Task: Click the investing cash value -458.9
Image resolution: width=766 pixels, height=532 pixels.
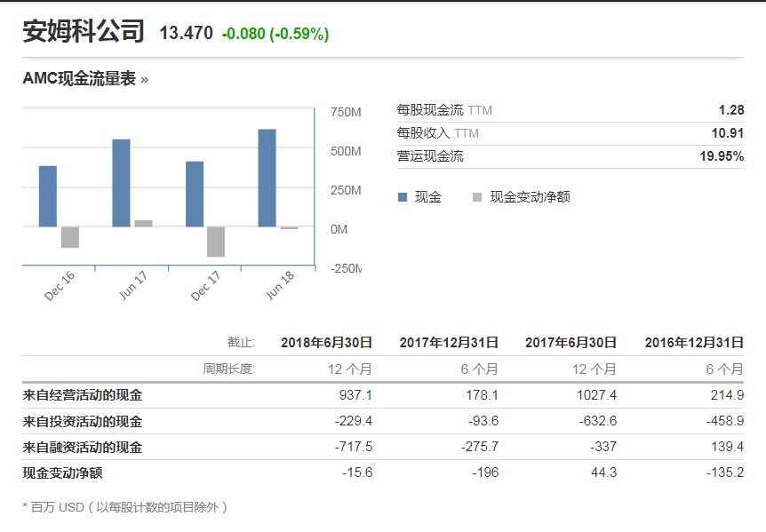Action: pyautogui.click(x=725, y=421)
